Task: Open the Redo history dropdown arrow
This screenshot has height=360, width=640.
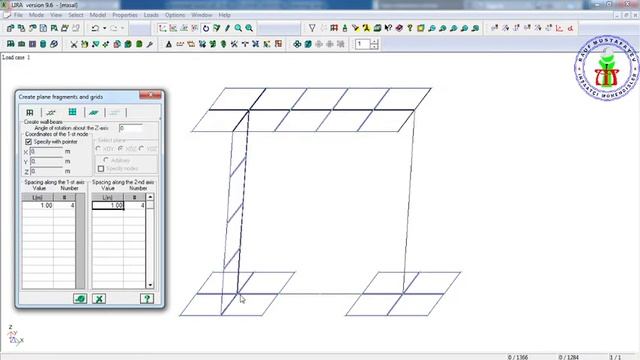Action: point(122,28)
